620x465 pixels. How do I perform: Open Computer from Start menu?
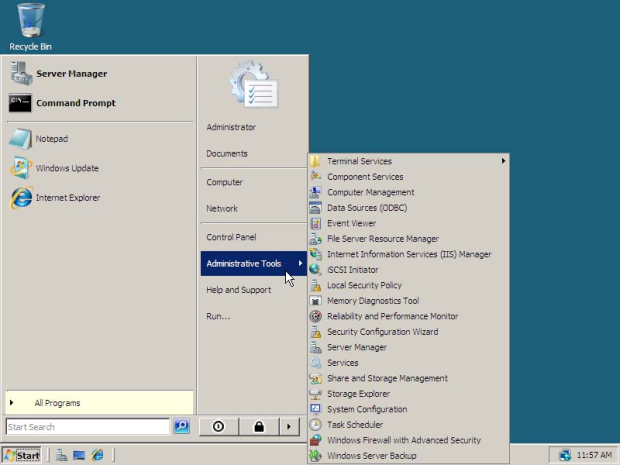pos(224,182)
